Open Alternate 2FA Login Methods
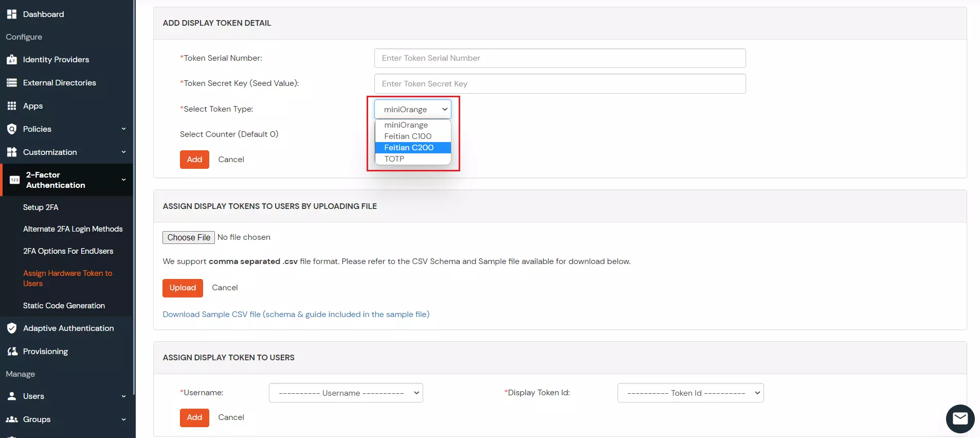The width and height of the screenshot is (980, 438). [72, 229]
